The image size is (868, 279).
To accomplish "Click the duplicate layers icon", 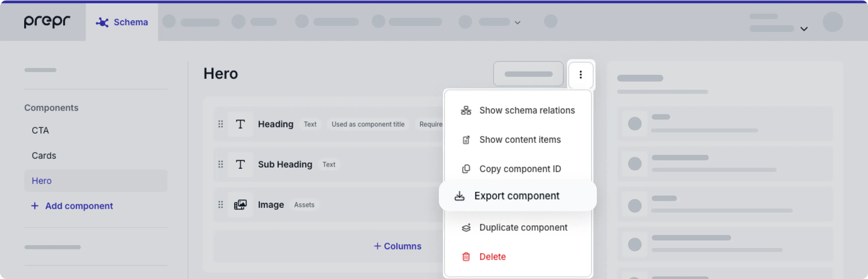I will click(x=466, y=228).
